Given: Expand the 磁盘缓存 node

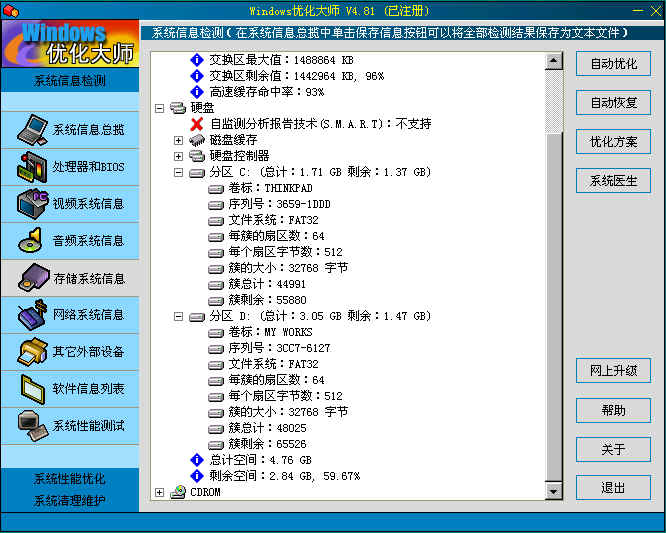Looking at the screenshot, I should (178, 140).
